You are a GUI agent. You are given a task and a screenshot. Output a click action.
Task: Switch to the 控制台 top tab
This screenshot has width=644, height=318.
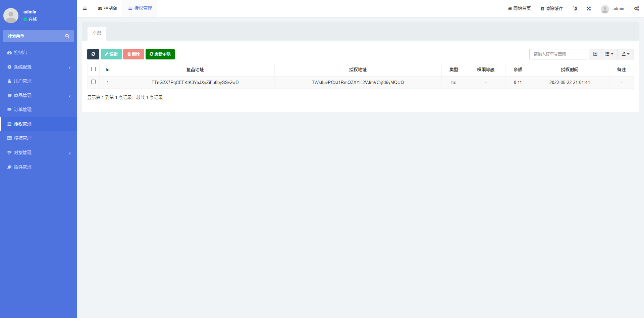pos(108,8)
